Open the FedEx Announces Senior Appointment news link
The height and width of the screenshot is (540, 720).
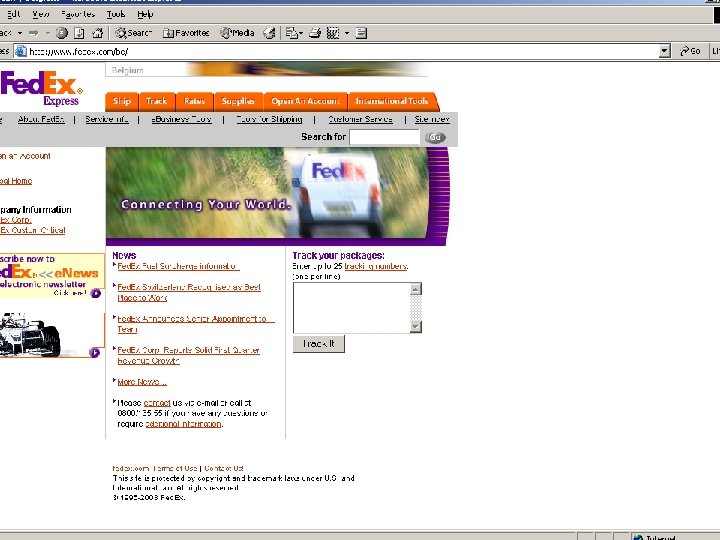click(196, 324)
